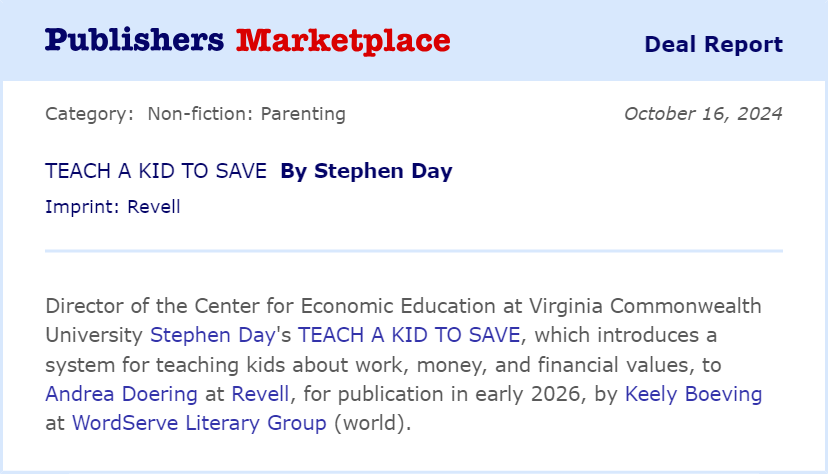This screenshot has width=828, height=474.
Task: Visit the Andrea Doering editor link
Action: [x=121, y=394]
